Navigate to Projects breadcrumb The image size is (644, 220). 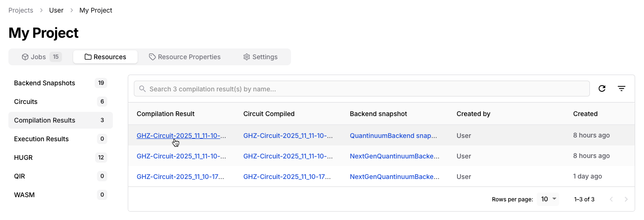click(21, 10)
